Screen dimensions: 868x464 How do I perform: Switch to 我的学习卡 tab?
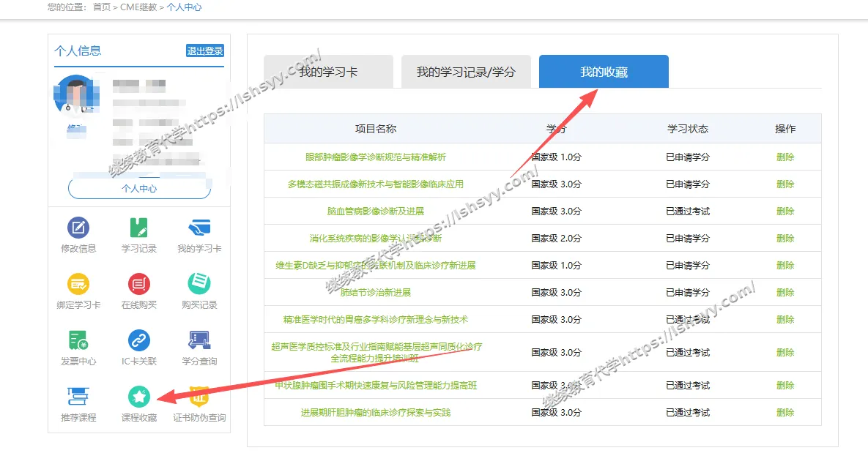(328, 72)
